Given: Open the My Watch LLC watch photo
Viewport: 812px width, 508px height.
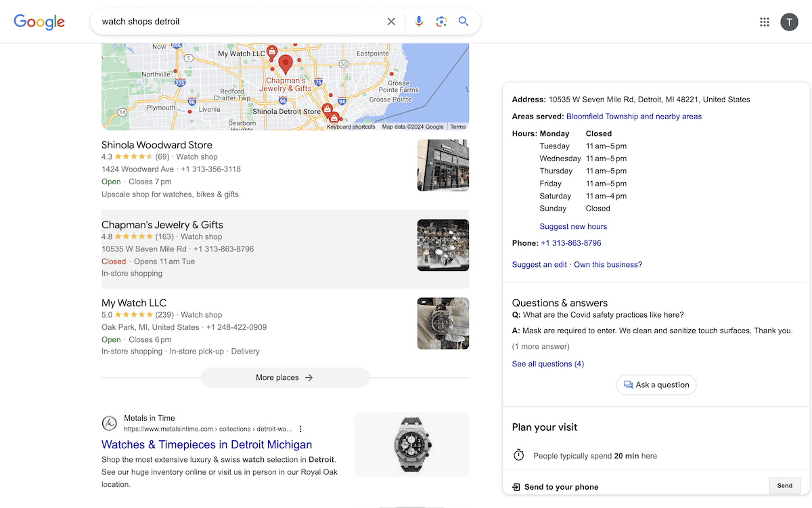Looking at the screenshot, I should [443, 323].
